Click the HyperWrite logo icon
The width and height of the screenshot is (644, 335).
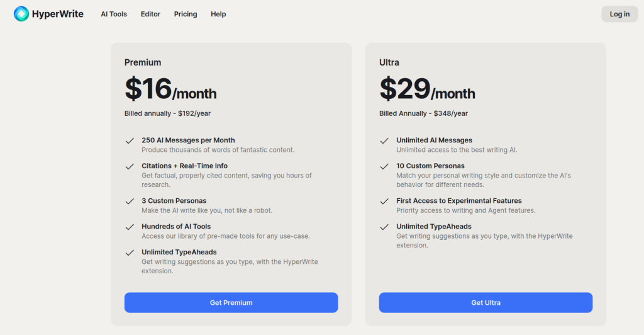point(21,14)
